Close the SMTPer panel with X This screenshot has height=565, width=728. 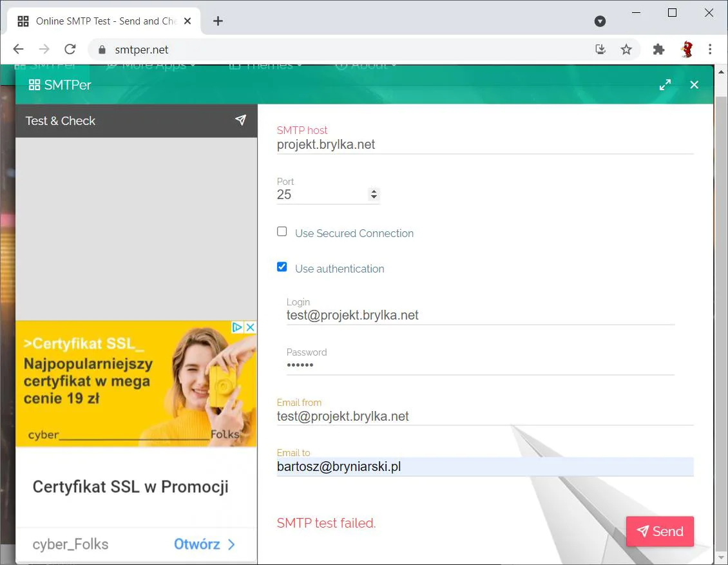694,85
